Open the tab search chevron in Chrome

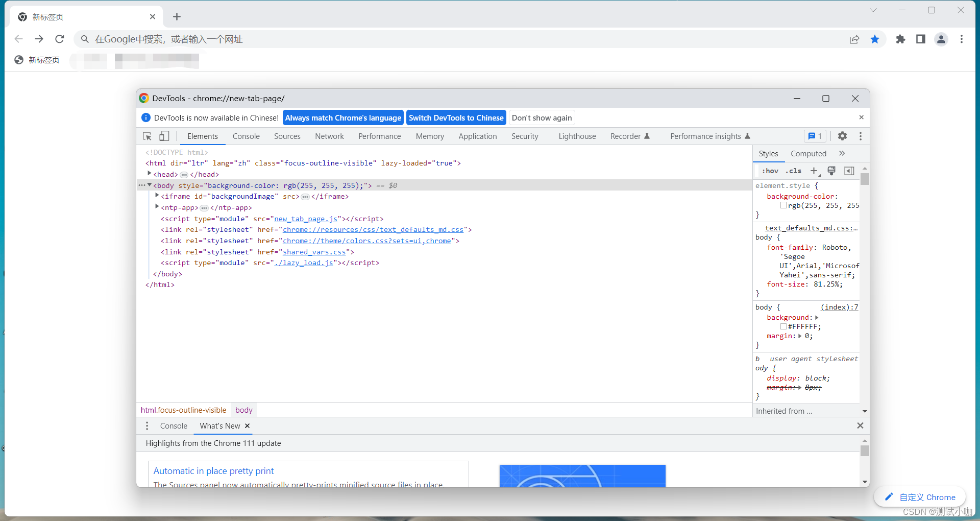[x=873, y=10]
